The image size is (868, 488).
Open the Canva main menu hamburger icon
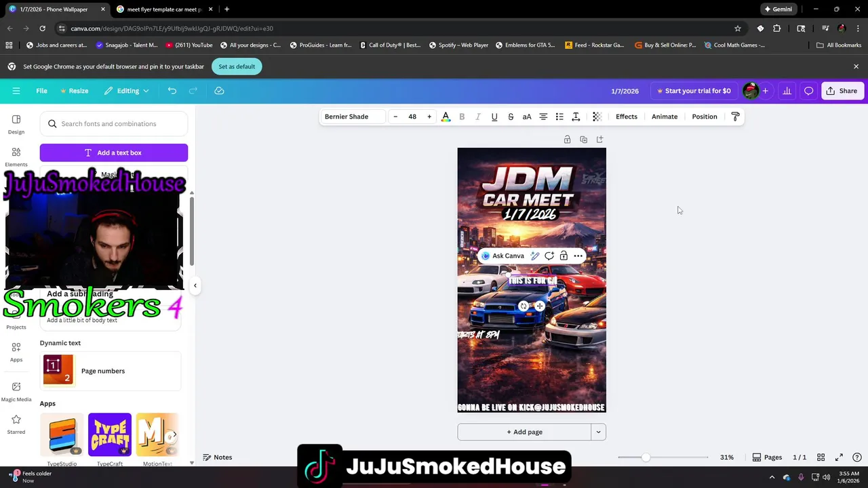tap(16, 91)
